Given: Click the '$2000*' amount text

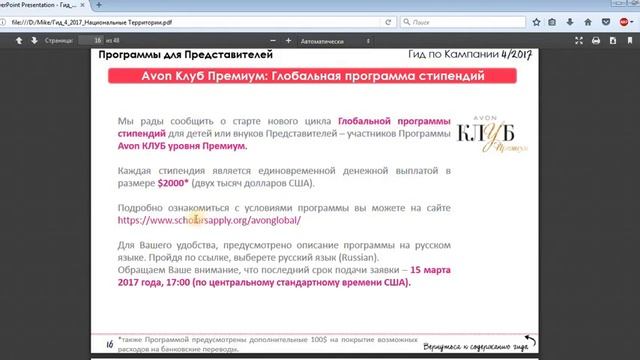Looking at the screenshot, I should (173, 183).
